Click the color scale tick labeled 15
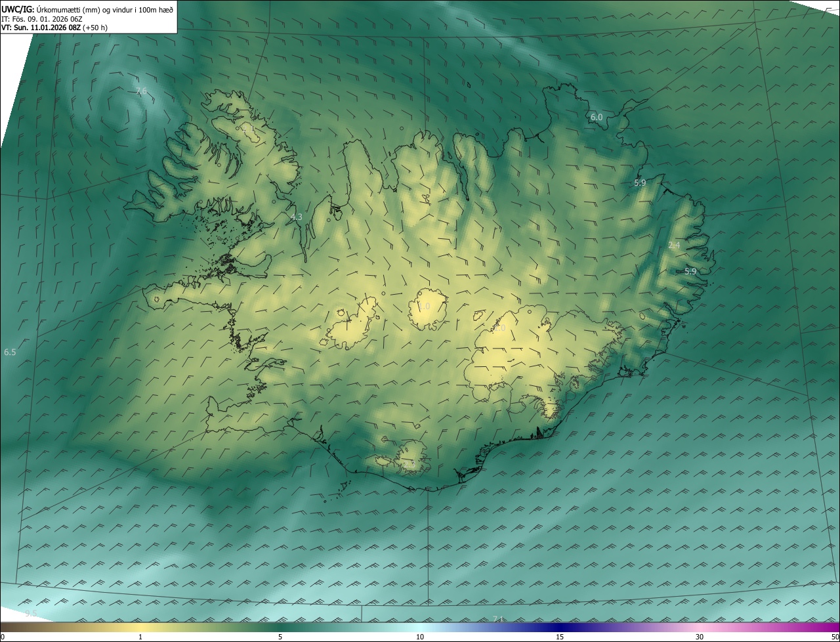This screenshot has height=642, width=840. coord(560,637)
